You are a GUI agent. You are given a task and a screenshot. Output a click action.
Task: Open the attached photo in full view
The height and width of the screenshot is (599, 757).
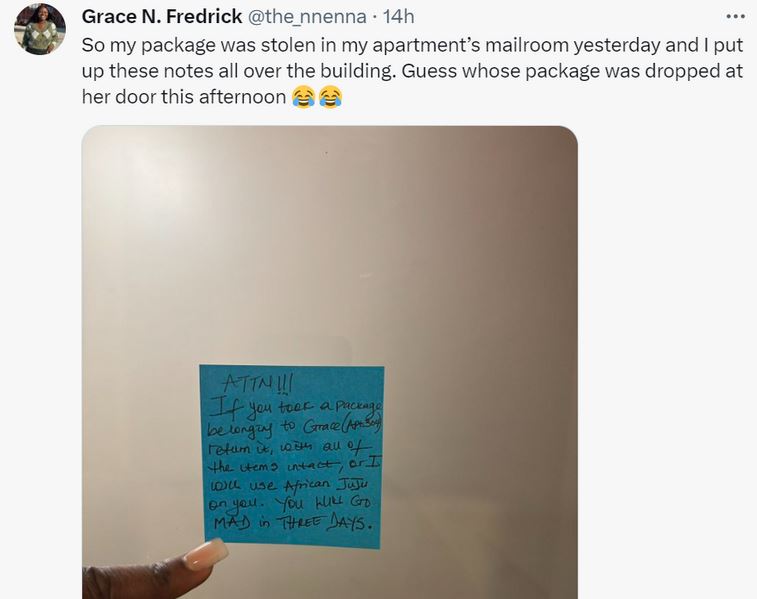(330, 362)
